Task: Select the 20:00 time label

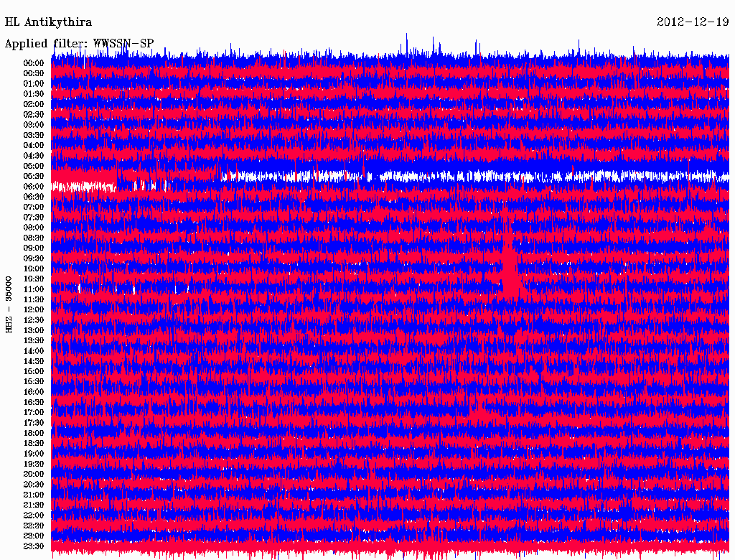Action: pyautogui.click(x=34, y=474)
